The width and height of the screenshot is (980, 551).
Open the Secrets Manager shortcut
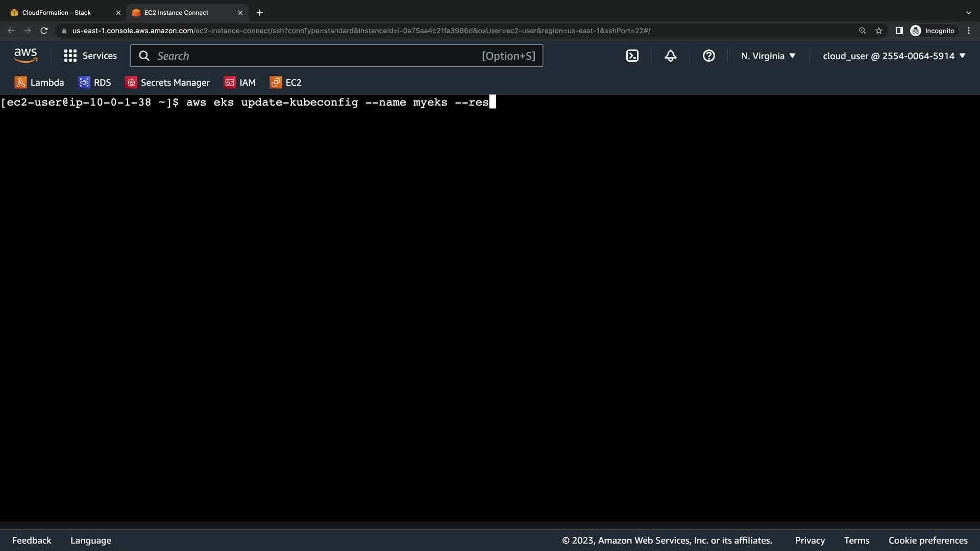click(x=167, y=83)
